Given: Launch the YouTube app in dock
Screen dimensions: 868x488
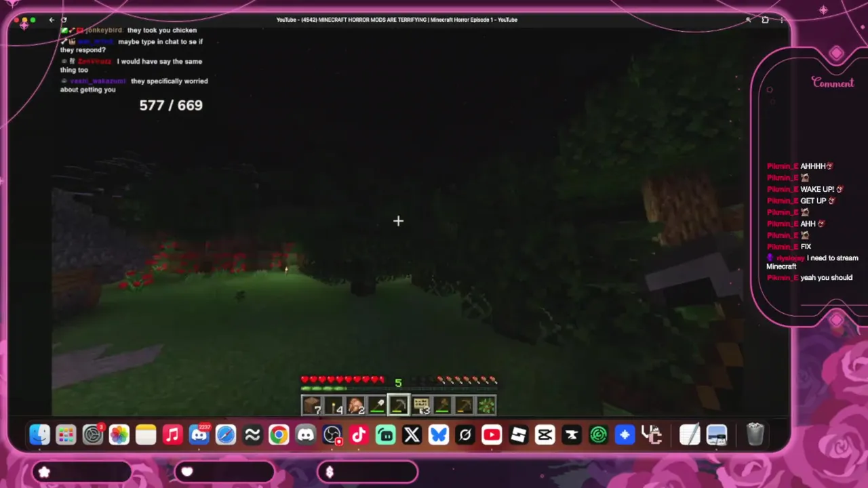Looking at the screenshot, I should (x=492, y=434).
